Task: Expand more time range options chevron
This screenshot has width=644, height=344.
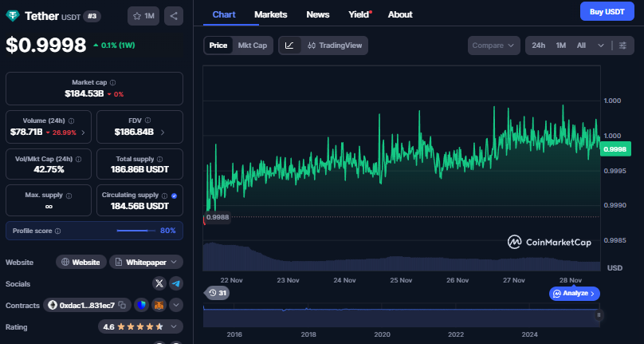Action: (601, 45)
